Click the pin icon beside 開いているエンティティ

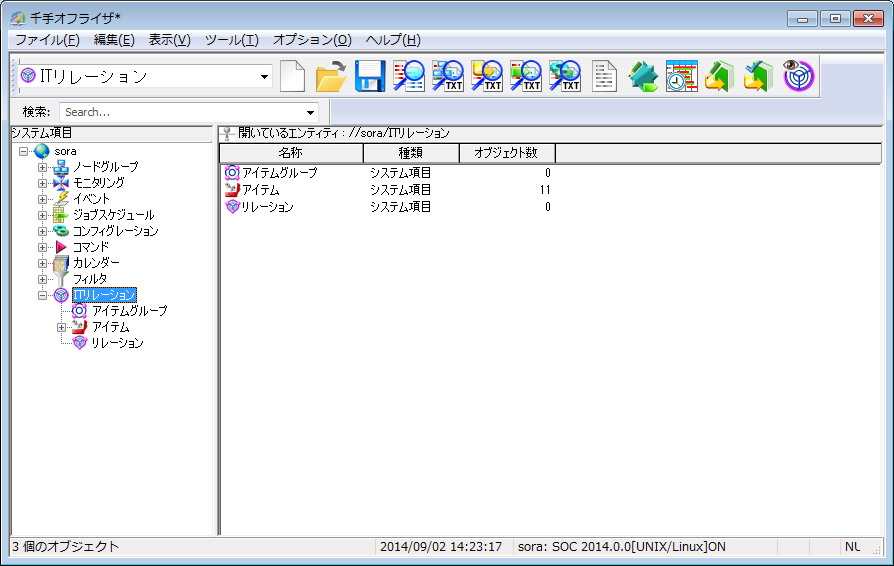click(227, 133)
